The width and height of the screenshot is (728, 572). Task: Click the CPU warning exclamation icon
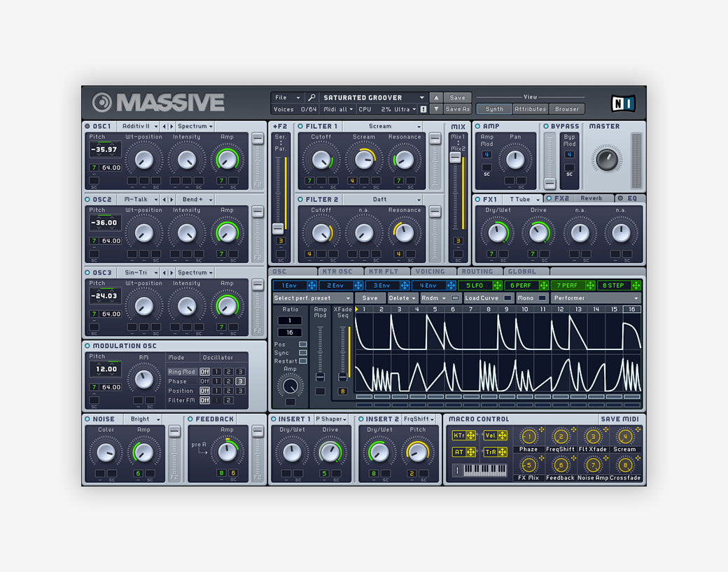(423, 110)
